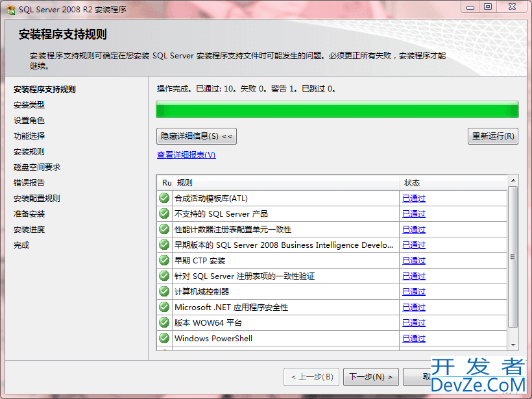Select rule text Windows PowerShell
The image size is (532, 399).
213,338
